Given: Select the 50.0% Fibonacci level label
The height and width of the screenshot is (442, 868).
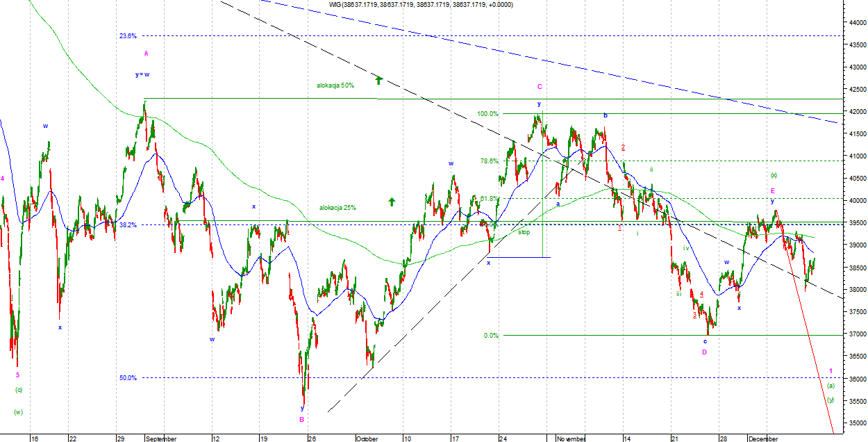Looking at the screenshot, I should pyautogui.click(x=128, y=378).
